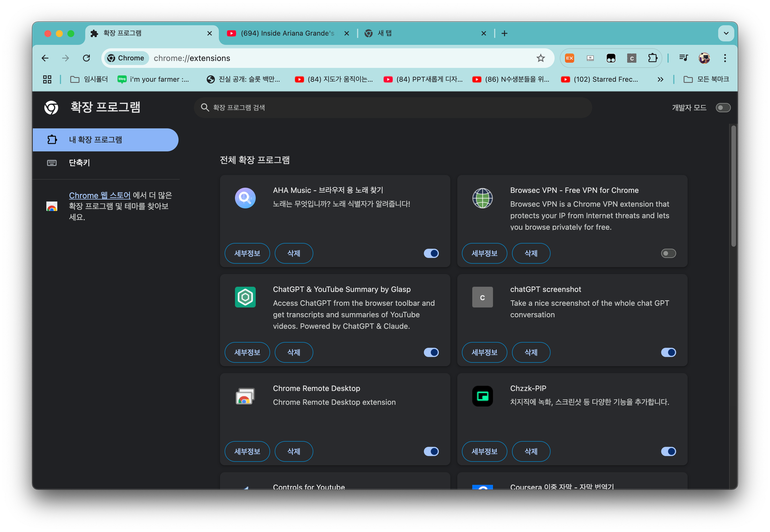Open the 임시폴더 bookmark folder
Screen dimensions: 770x532
click(89, 79)
